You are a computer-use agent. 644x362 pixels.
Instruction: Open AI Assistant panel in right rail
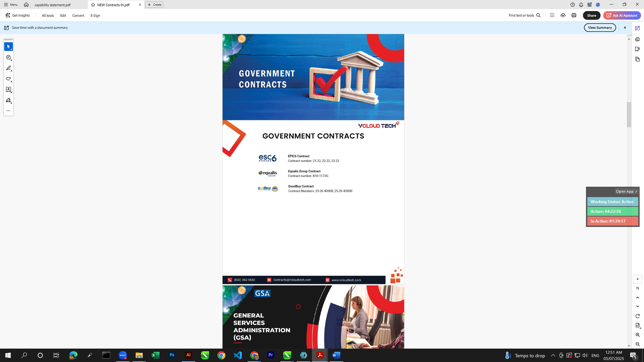tap(637, 28)
